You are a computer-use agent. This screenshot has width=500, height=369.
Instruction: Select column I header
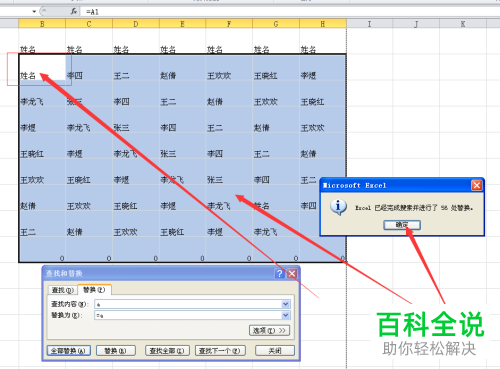[369, 24]
